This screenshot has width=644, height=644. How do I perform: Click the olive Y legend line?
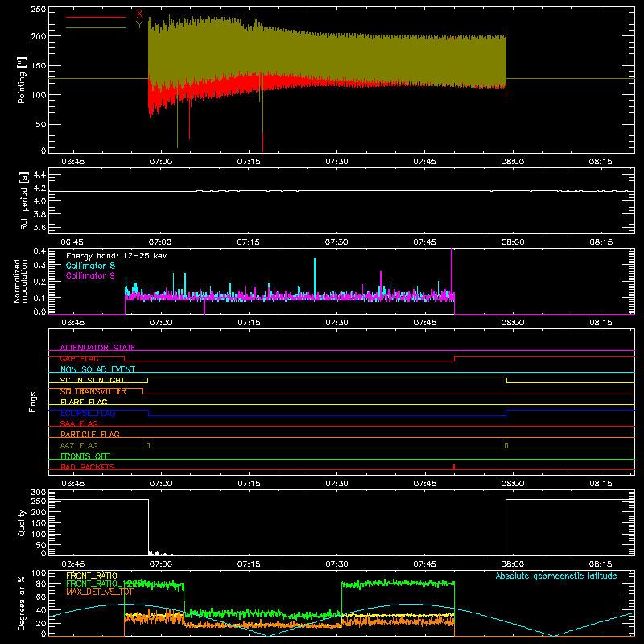click(95, 28)
